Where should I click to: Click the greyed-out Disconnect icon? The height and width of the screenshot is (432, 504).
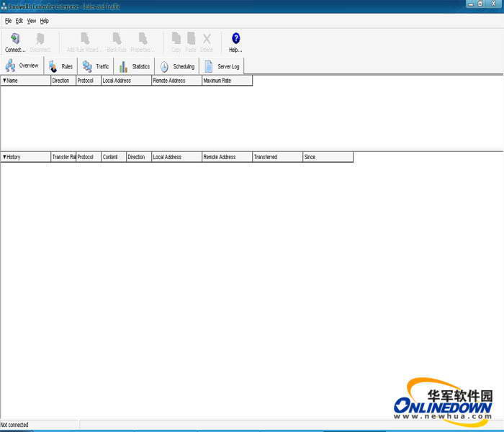(x=40, y=39)
